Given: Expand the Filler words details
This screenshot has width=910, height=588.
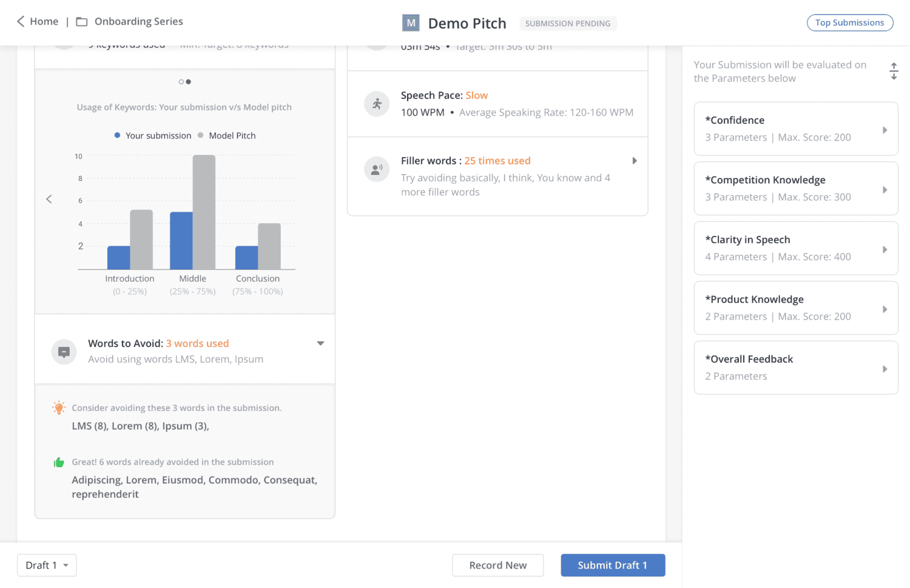Looking at the screenshot, I should (x=635, y=161).
